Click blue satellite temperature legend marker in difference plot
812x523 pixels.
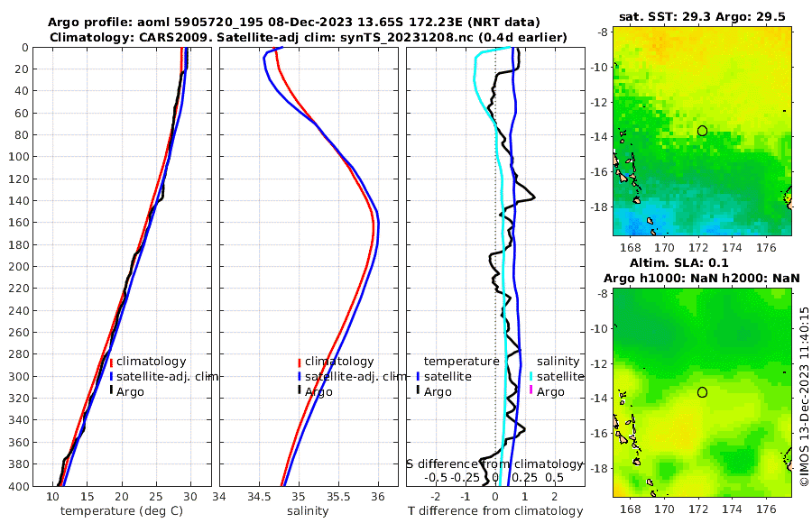(418, 376)
